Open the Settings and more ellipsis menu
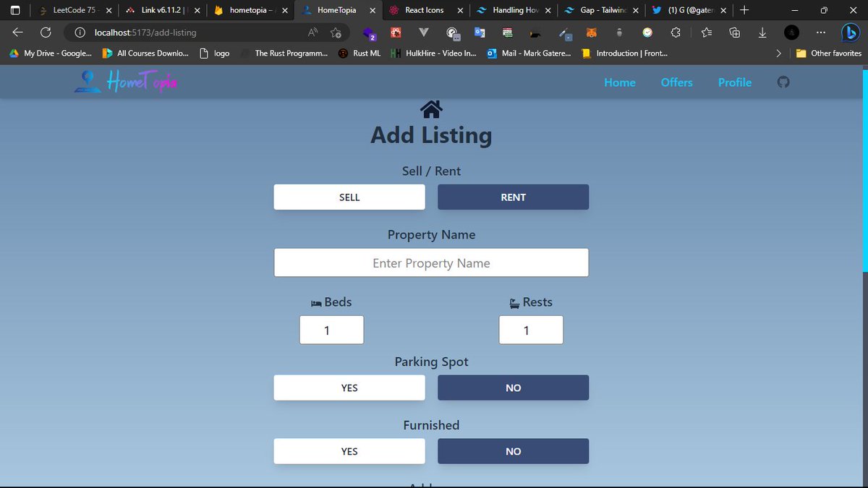 pos(820,33)
